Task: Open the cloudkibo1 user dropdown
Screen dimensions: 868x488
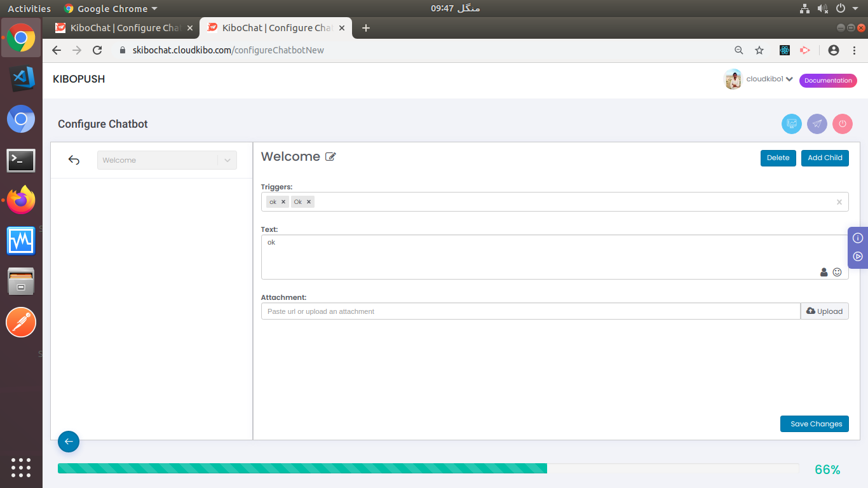Action: point(770,79)
